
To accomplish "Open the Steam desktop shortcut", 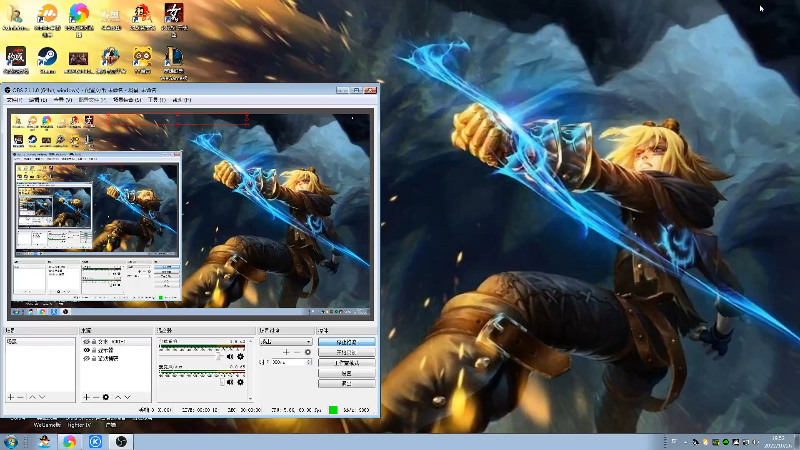I will [x=47, y=61].
